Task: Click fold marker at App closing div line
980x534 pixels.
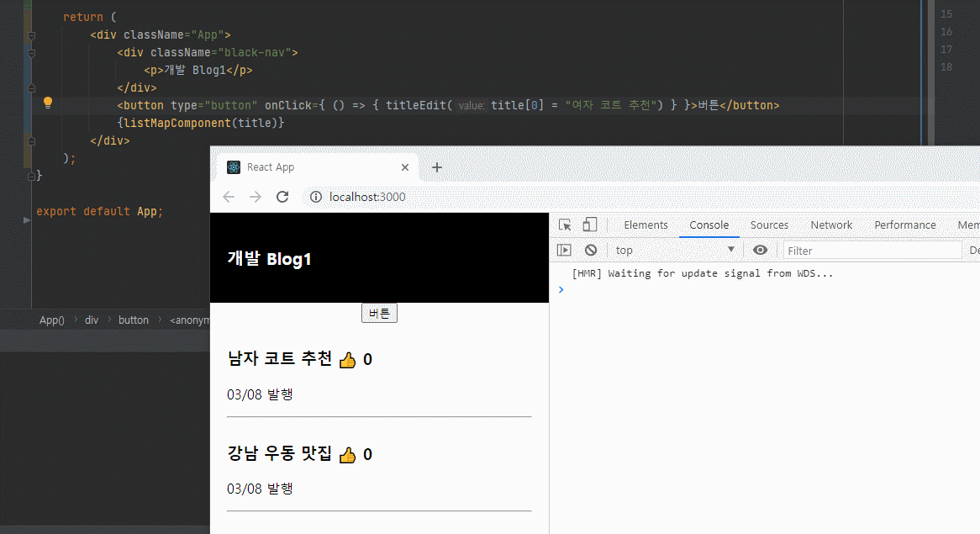Action: [31, 141]
